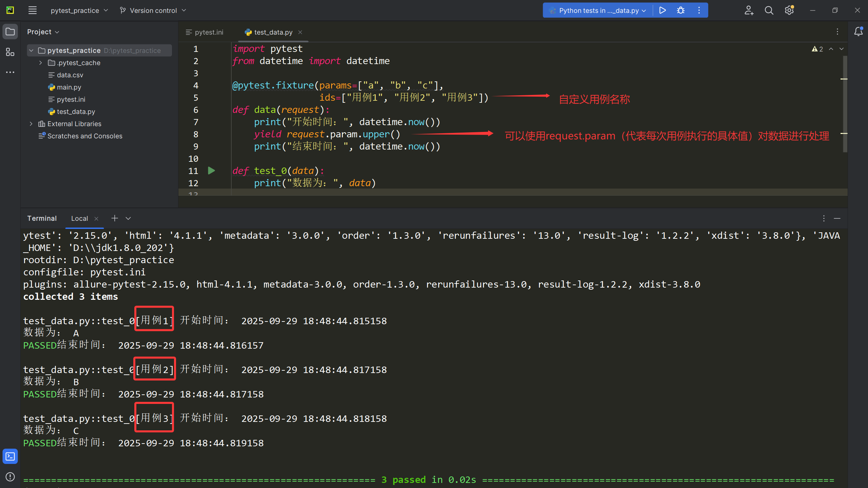Viewport: 868px width, 488px height.
Task: Click the Run button in toolbar
Action: (662, 10)
